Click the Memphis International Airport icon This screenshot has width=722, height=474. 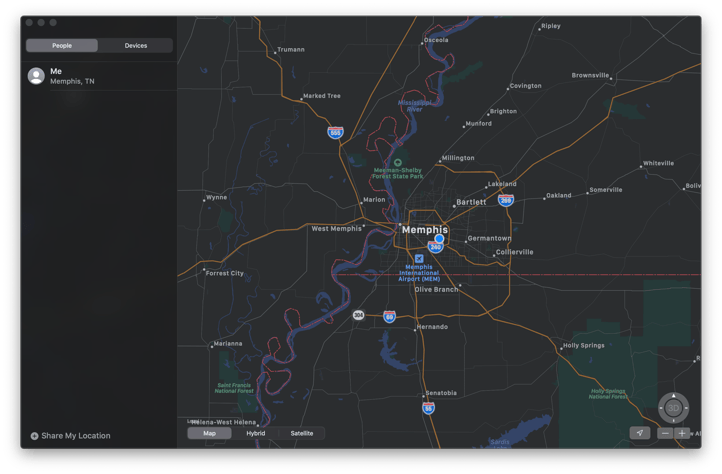point(419,259)
